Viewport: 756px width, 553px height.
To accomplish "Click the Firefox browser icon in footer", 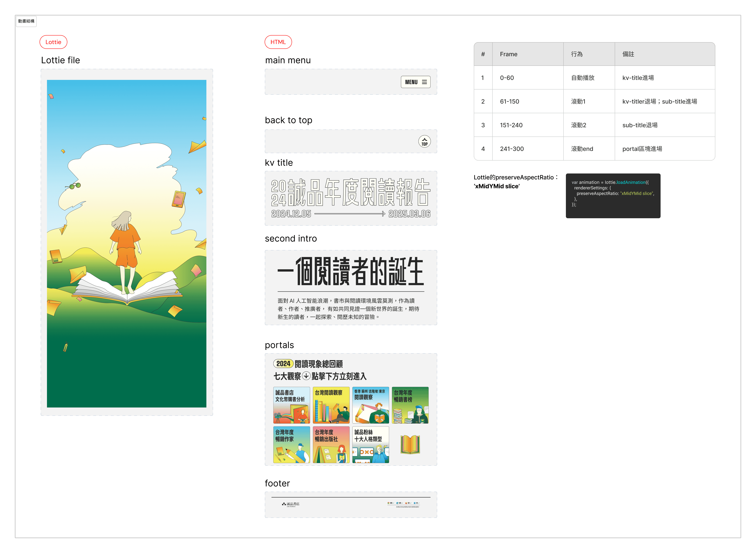I will point(406,503).
